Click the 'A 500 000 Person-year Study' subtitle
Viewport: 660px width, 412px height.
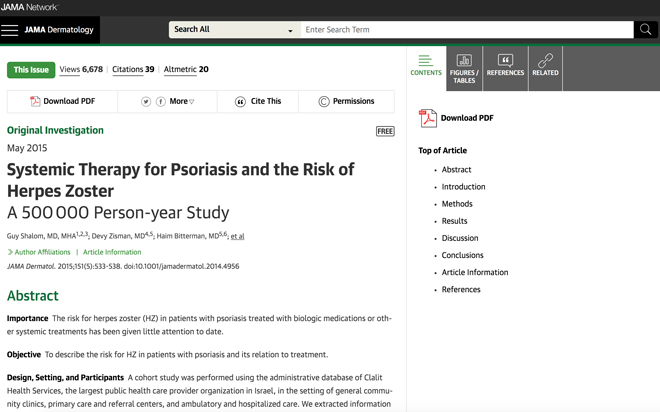point(118,213)
